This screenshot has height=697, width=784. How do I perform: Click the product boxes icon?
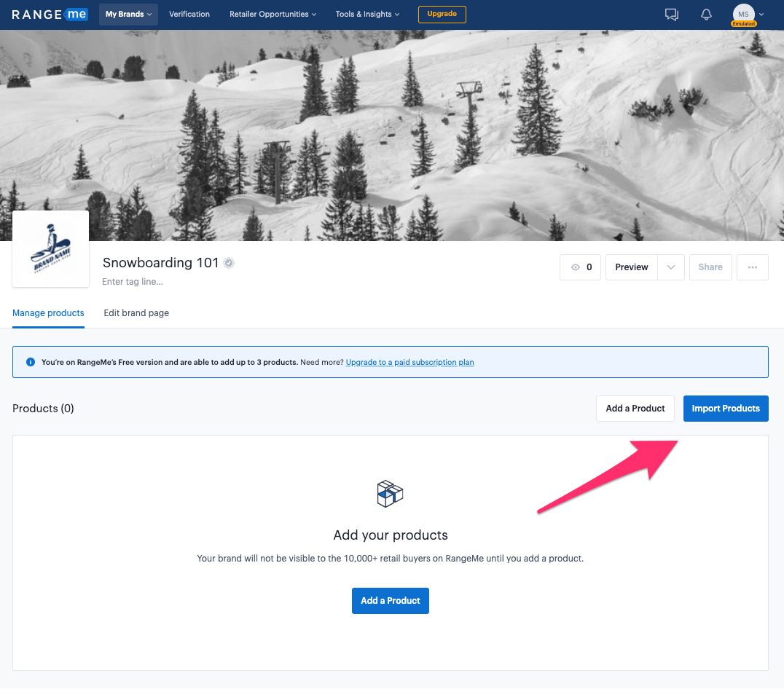[391, 494]
